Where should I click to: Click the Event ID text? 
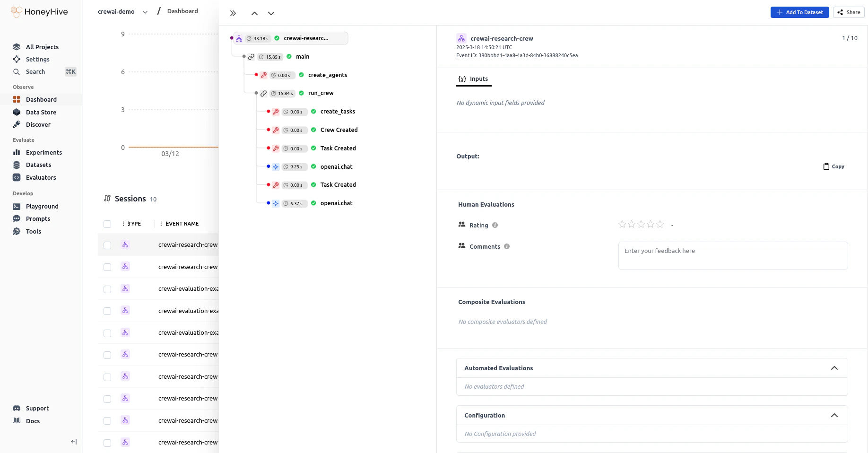click(x=517, y=55)
